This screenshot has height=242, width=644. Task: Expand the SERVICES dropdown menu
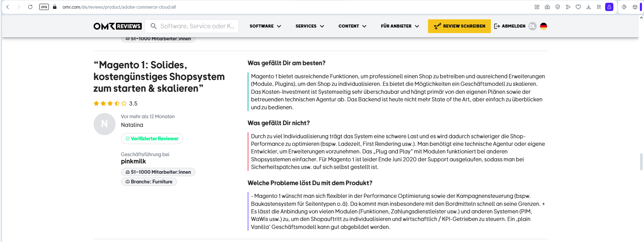310,26
